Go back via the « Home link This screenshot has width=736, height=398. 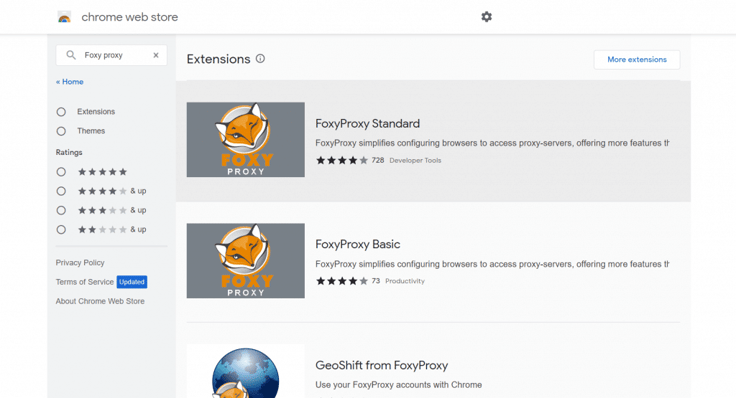point(69,82)
